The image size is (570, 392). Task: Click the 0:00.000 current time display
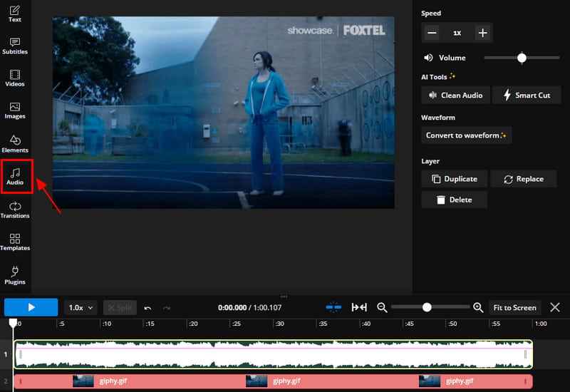[x=232, y=308]
